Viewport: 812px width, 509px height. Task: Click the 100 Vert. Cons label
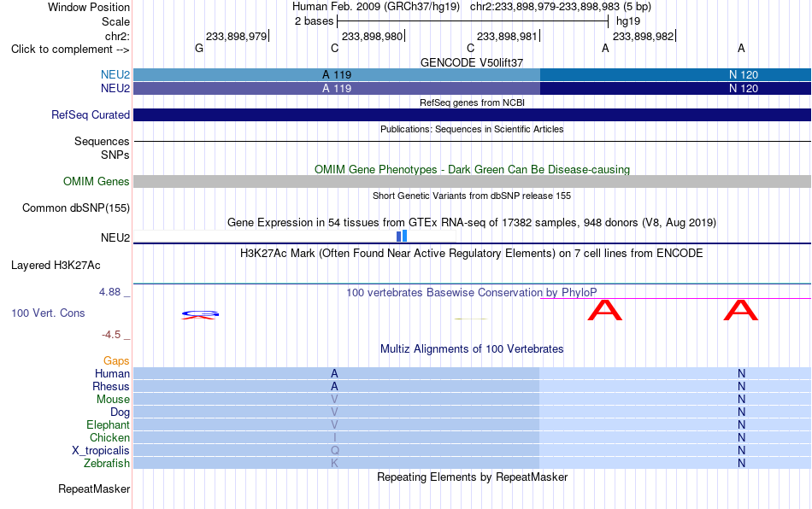coord(48,313)
